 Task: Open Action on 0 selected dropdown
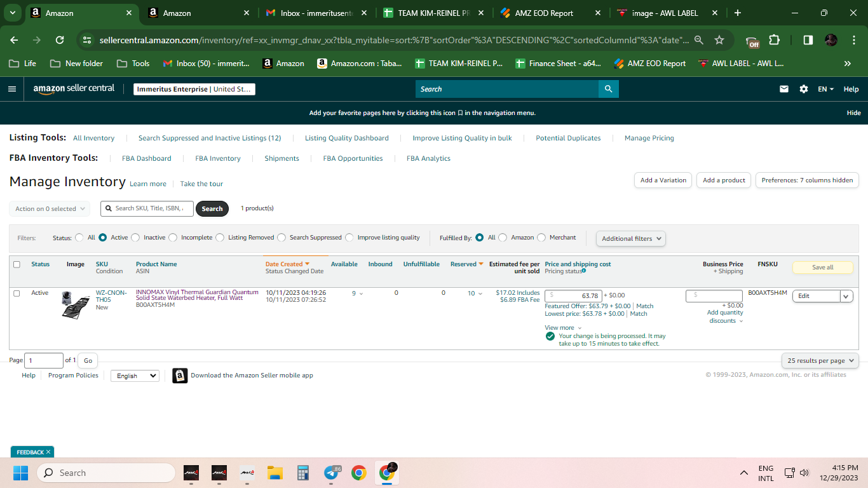coord(50,208)
